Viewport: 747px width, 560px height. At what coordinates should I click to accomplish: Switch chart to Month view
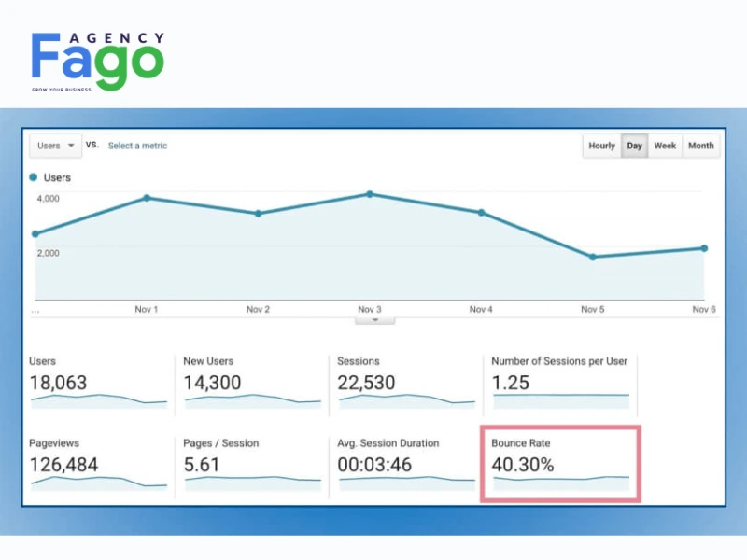[x=701, y=146]
